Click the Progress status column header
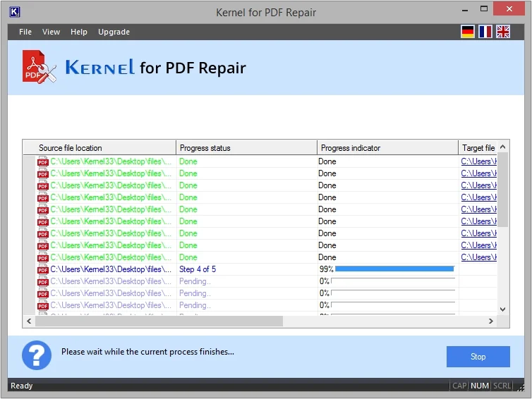Screen dimensions: 532x399 click(247, 148)
